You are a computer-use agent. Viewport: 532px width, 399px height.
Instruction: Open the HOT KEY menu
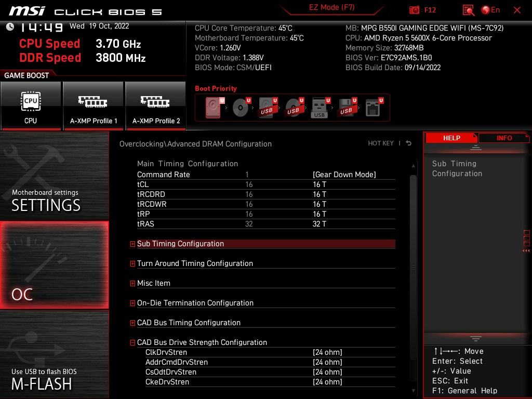(x=381, y=143)
